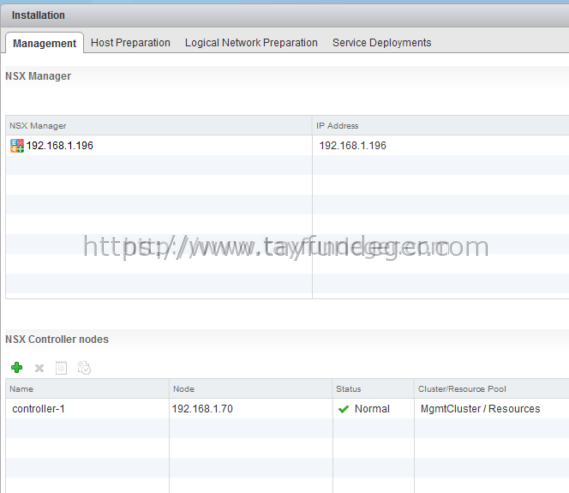Click the green checkmark Normal status icon
Viewport: 569px width, 493px height.
343,409
